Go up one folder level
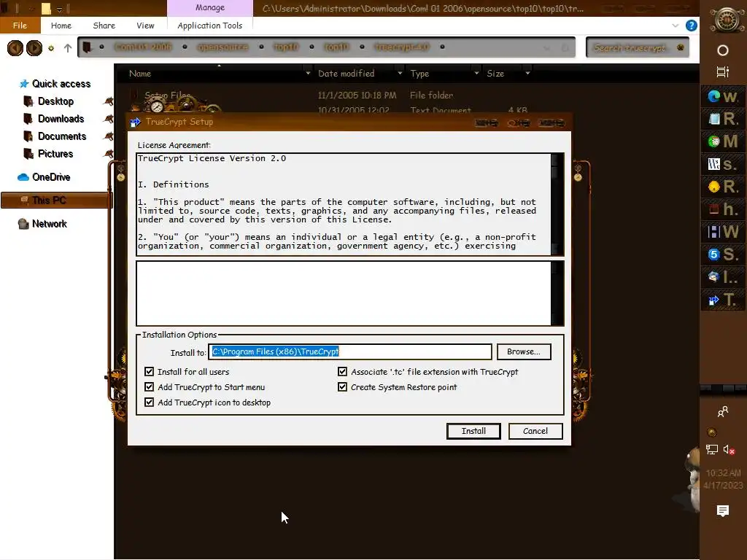This screenshot has height=560, width=747. pos(68,48)
